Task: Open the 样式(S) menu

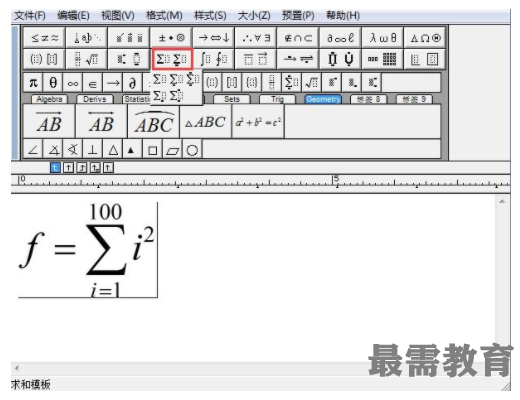Action: point(210,16)
